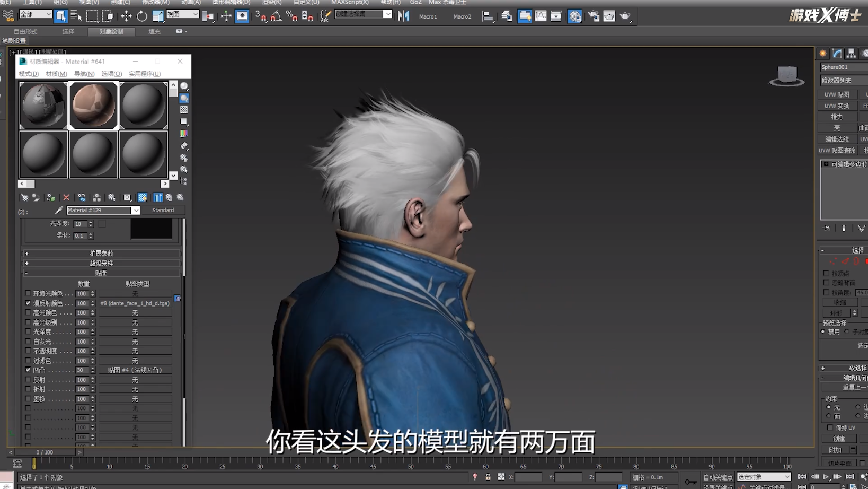This screenshot has height=489, width=868.
Task: Toggle Window/Crossing selection mode
Action: coord(108,16)
